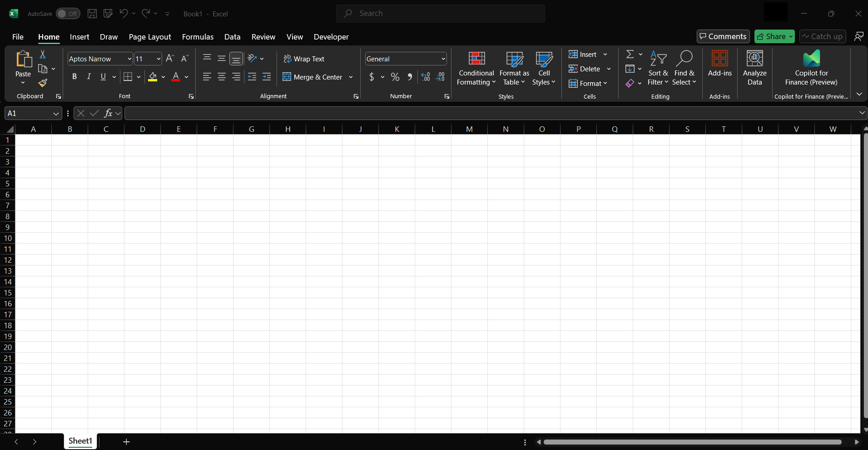Switch to the Page Layout tab
Viewport: 868px width, 450px height.
(x=150, y=37)
